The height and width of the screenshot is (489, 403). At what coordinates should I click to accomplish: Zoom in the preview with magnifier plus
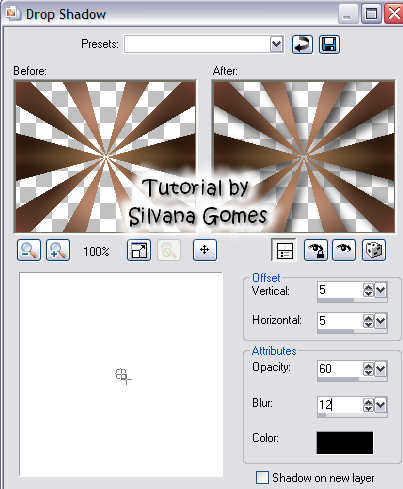click(58, 250)
